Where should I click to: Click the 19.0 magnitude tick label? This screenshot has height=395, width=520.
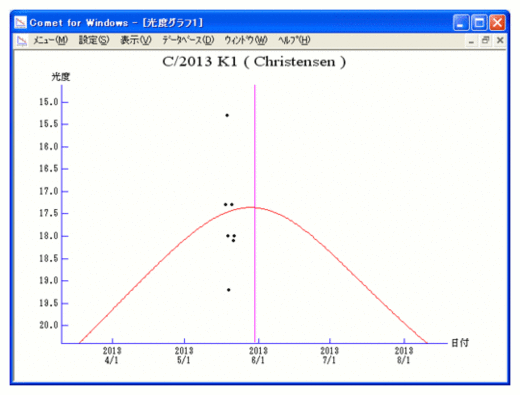pos(49,281)
